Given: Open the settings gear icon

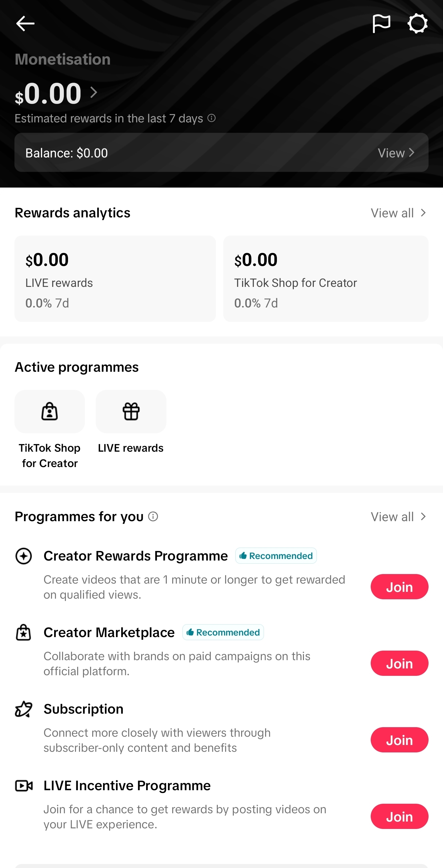Looking at the screenshot, I should pos(418,24).
